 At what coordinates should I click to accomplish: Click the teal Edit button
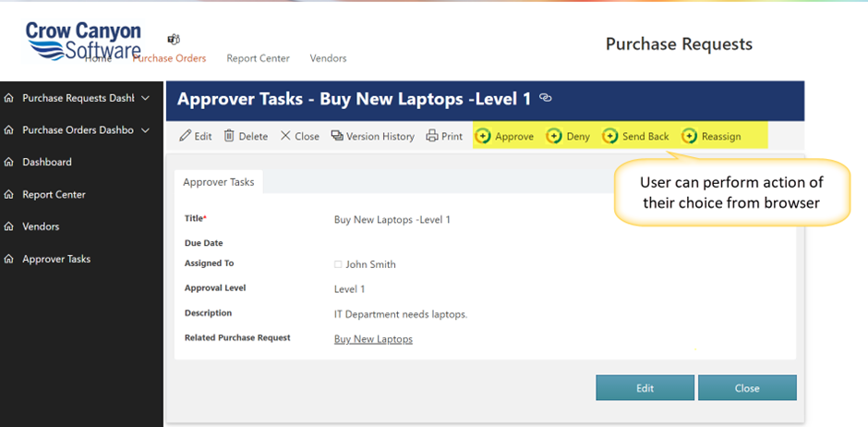(x=645, y=388)
